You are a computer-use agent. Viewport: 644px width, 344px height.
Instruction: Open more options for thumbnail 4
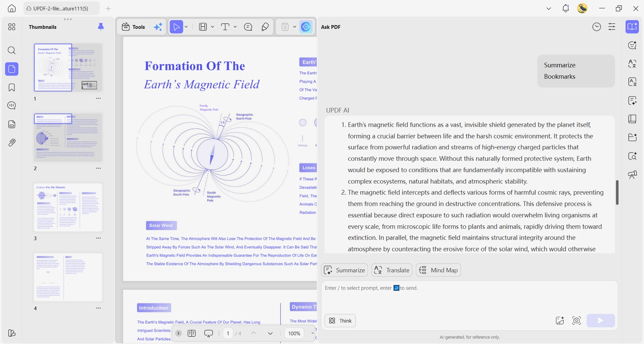(x=98, y=308)
